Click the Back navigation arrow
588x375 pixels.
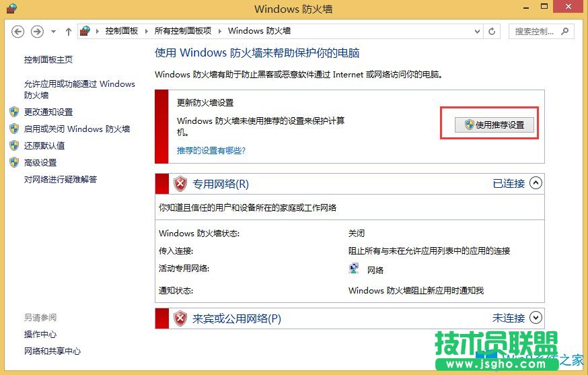point(17,31)
